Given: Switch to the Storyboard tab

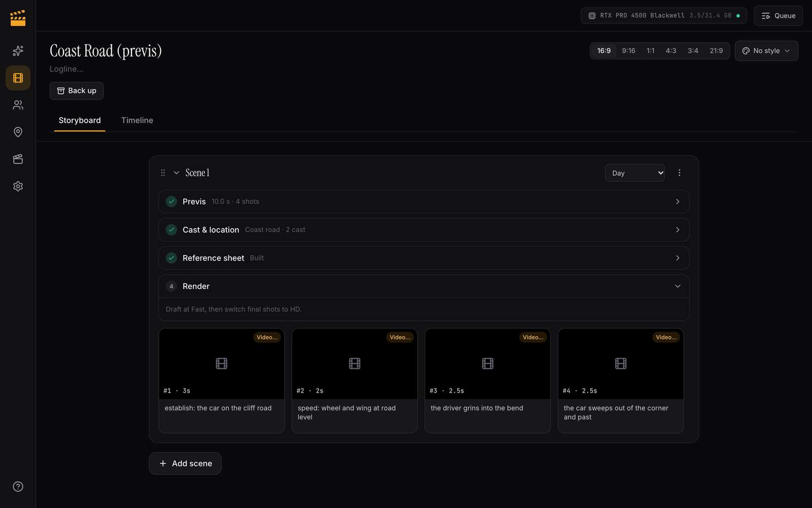Looking at the screenshot, I should point(80,120).
